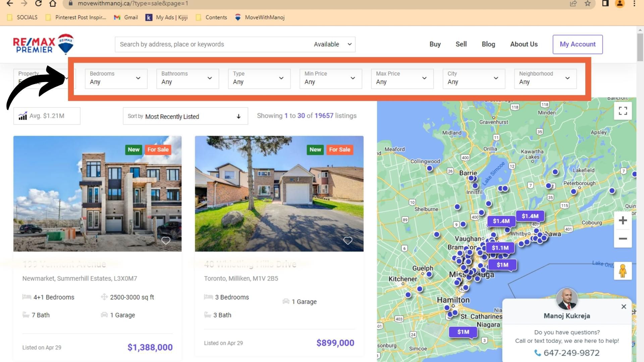Expand the Neighborhood filter
The image size is (644, 362).
(x=545, y=78)
